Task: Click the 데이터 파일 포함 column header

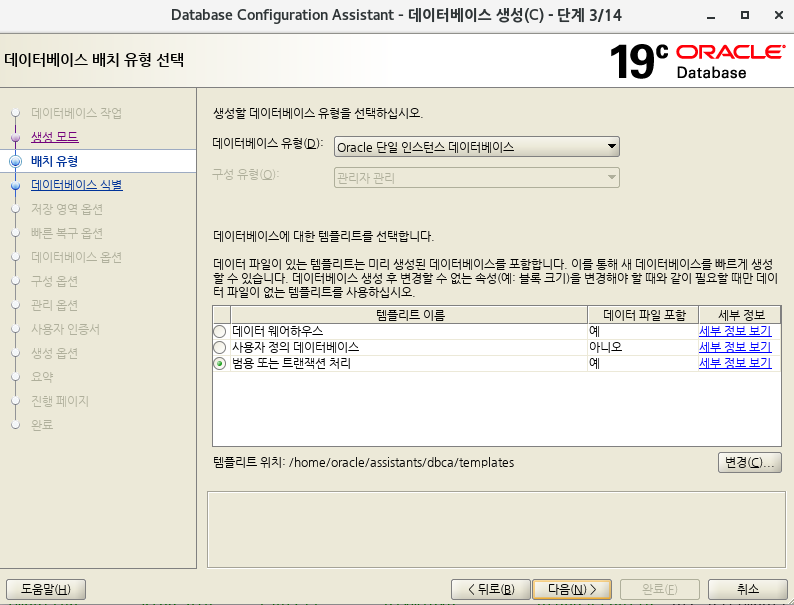Action: (644, 315)
